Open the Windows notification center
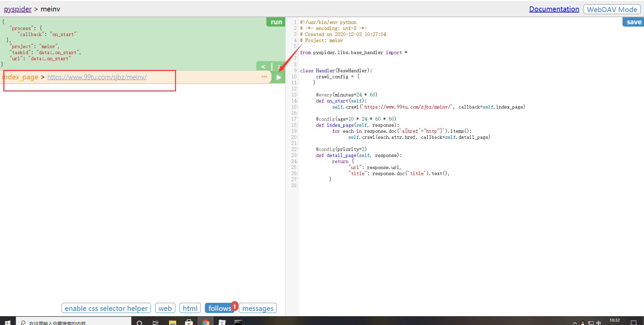Viewport: 644px width, 325px height. tap(634, 323)
